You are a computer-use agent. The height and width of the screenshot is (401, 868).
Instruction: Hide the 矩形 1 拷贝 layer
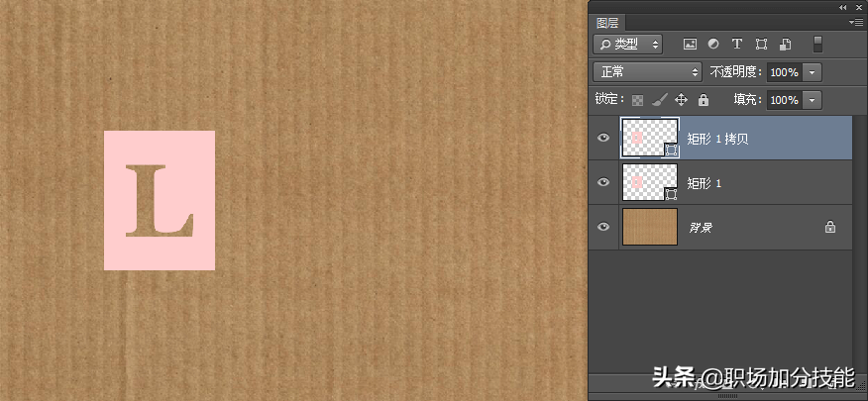coord(603,138)
